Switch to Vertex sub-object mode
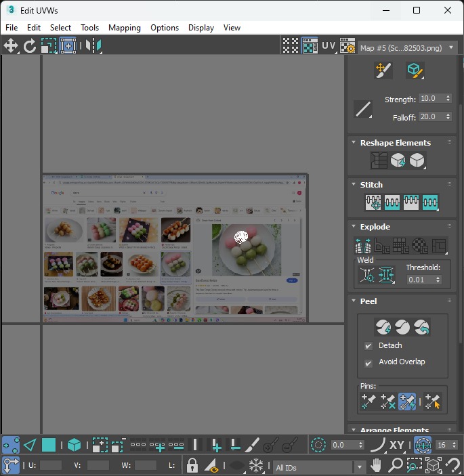The width and height of the screenshot is (464, 476). pyautogui.click(x=11, y=445)
